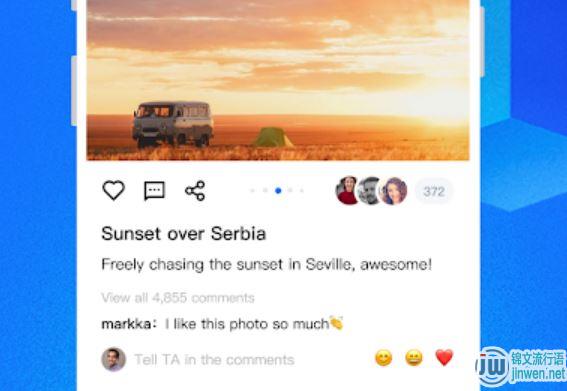Select the active blue carousel dot
This screenshot has width=567, height=391.
click(x=278, y=191)
